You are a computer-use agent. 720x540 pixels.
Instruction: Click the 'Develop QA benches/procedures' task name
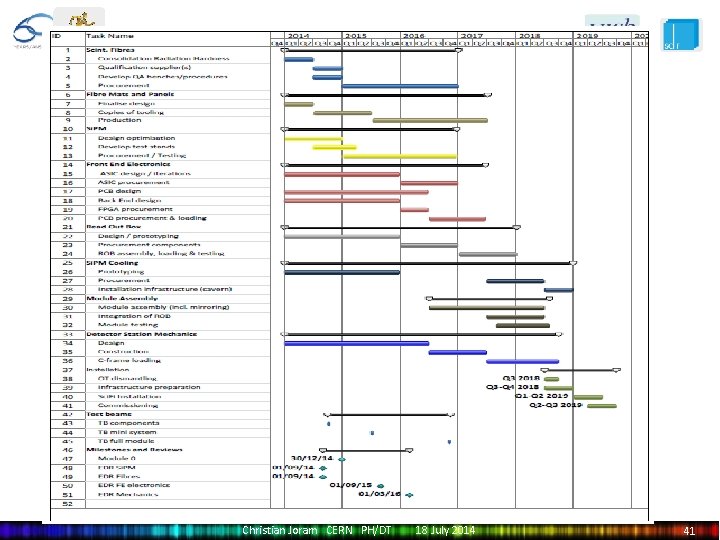coord(163,77)
